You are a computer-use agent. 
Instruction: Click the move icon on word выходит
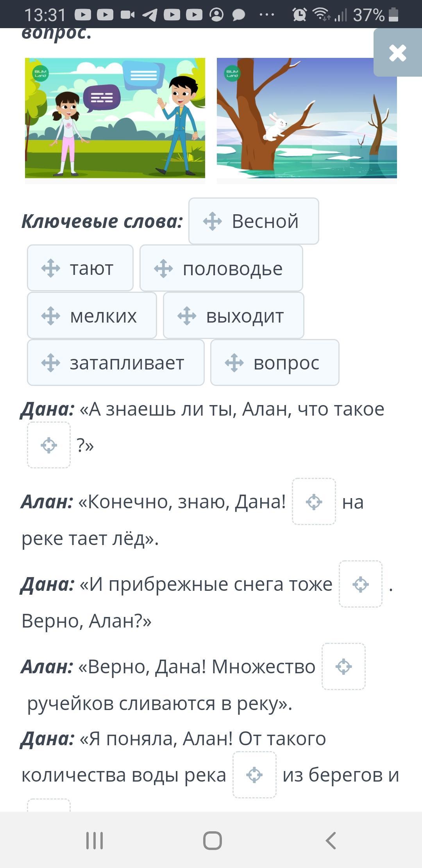(187, 316)
